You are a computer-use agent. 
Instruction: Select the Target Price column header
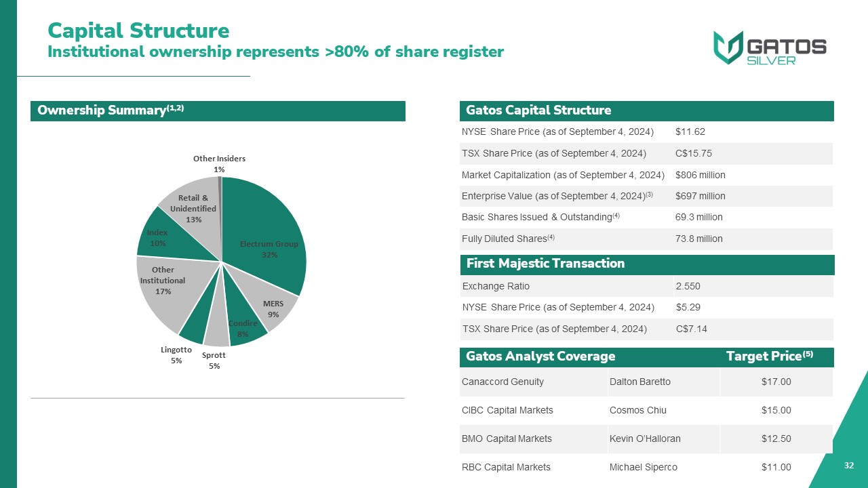(x=769, y=357)
